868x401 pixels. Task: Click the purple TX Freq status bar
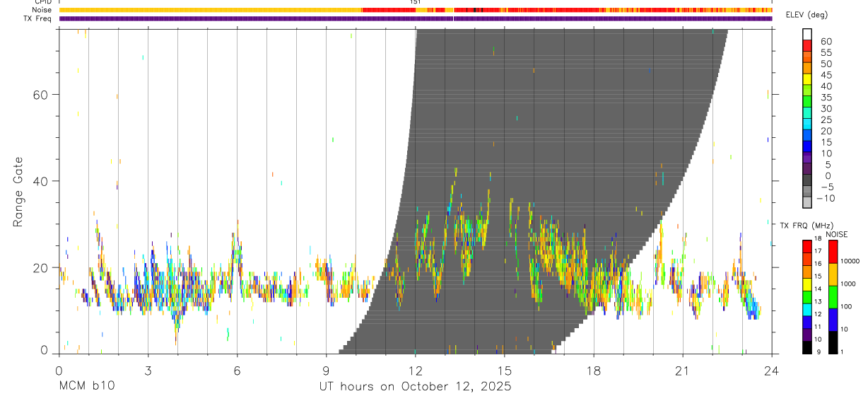point(416,18)
